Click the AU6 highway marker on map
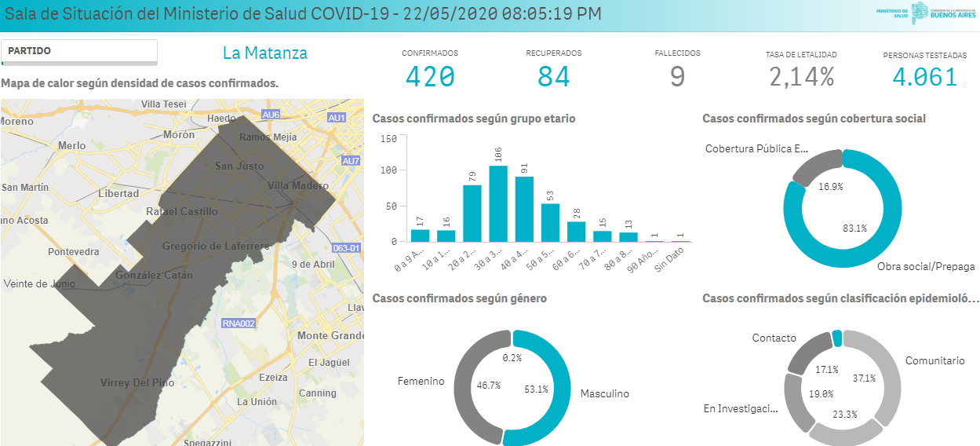The image size is (980, 446). coord(271,115)
